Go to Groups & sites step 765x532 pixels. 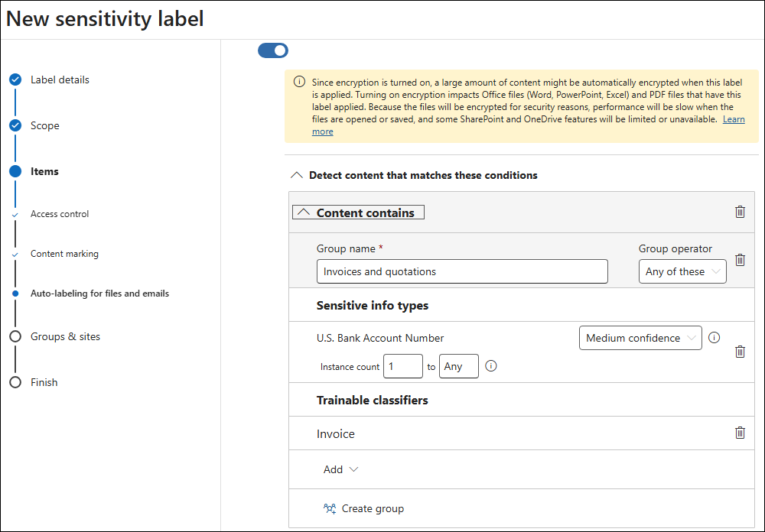tap(65, 336)
